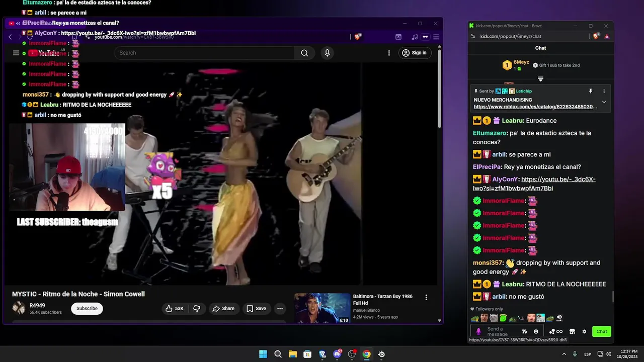Insert the speaker sound emote
644x362 pixels.
(559, 318)
